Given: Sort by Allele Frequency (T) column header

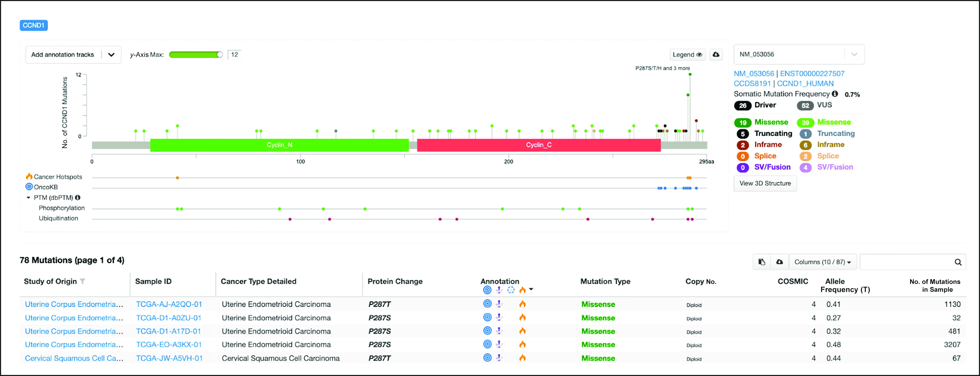Looking at the screenshot, I should (x=845, y=285).
